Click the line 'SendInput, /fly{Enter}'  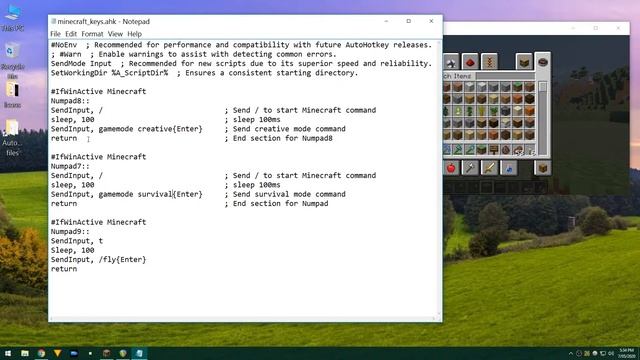98,260
